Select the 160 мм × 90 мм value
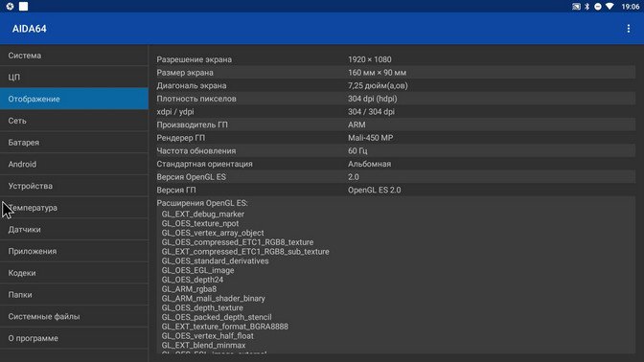Screen dimensions: 644x362 point(377,73)
